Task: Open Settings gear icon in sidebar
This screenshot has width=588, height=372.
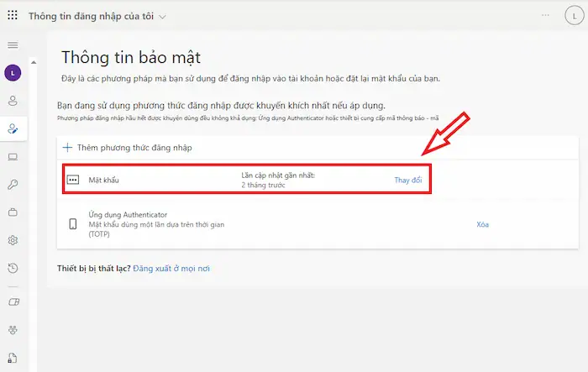Action: click(13, 240)
